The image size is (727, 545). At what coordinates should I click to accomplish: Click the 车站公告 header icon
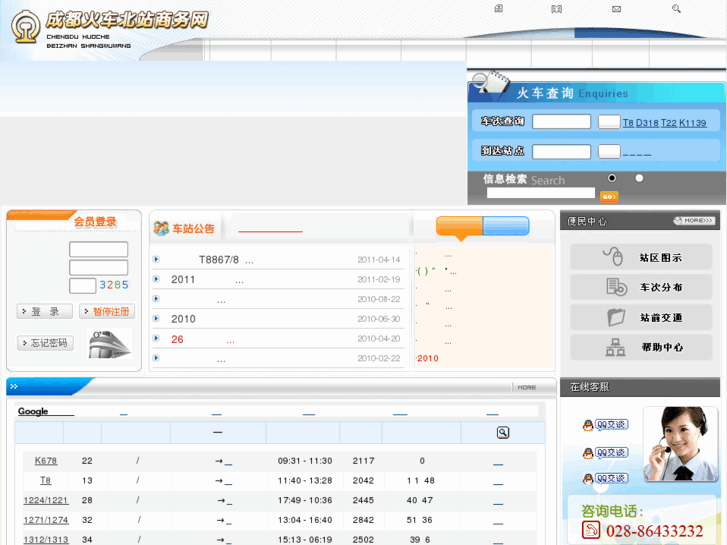pyautogui.click(x=161, y=228)
